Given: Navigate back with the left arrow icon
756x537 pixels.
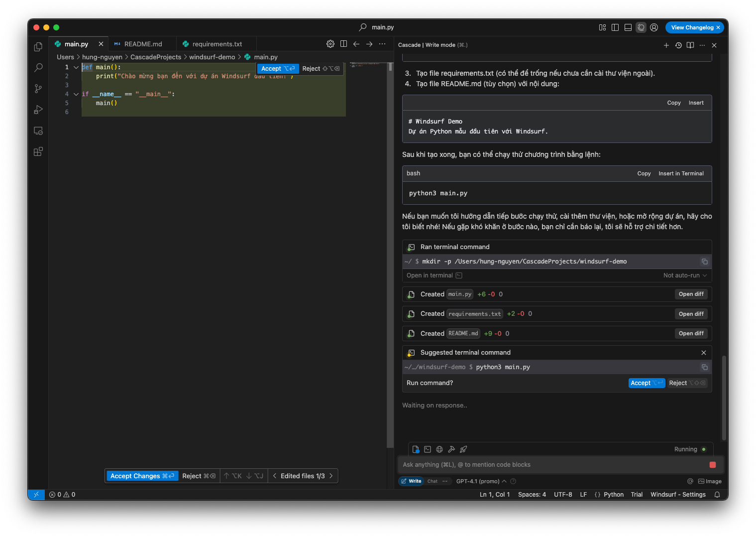Looking at the screenshot, I should click(356, 44).
